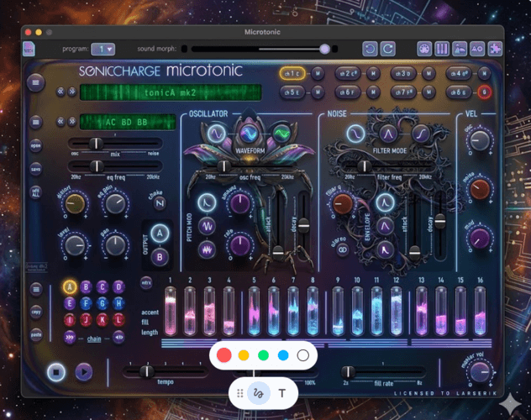531x420 pixels.
Task: Select the sine oscillator waveform
Action: click(216, 134)
